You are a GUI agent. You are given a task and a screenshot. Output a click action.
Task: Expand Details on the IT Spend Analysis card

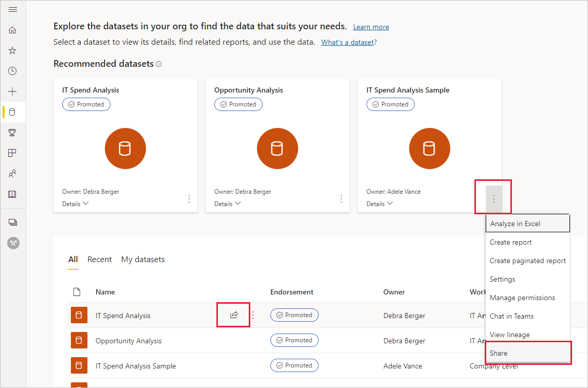pos(75,204)
